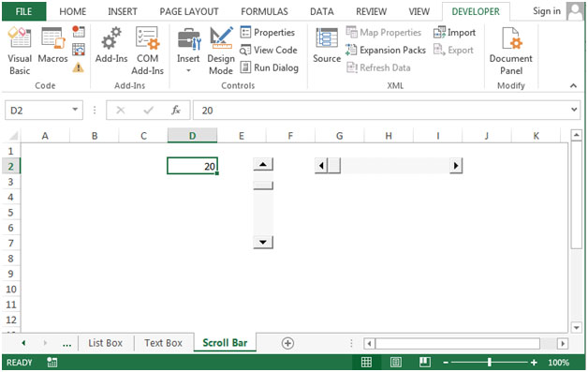Open control Properties
The height and width of the screenshot is (372, 588).
[268, 32]
